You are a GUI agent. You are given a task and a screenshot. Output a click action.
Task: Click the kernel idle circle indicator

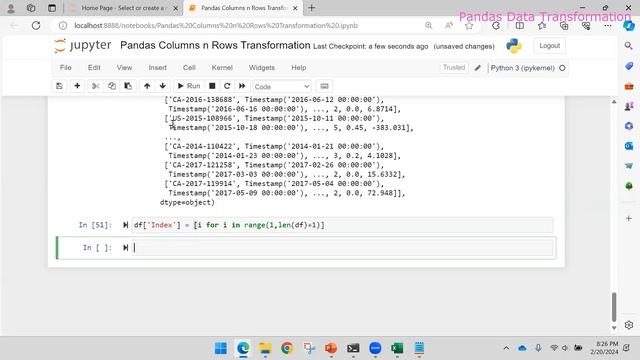point(562,68)
